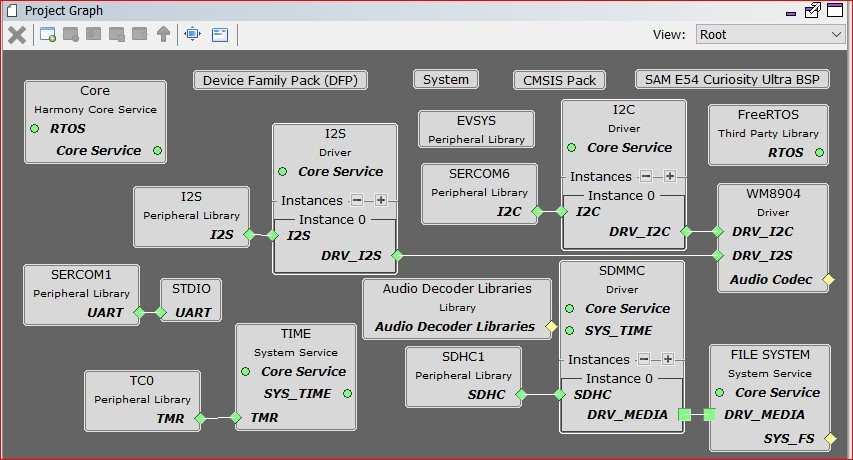Select the CMSIS Pack component

coord(559,80)
